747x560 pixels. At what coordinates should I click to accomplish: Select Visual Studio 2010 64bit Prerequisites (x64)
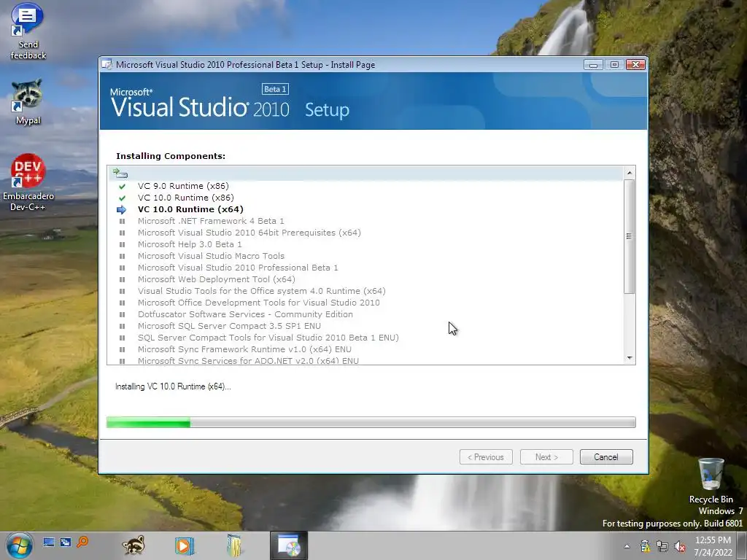[x=249, y=233]
